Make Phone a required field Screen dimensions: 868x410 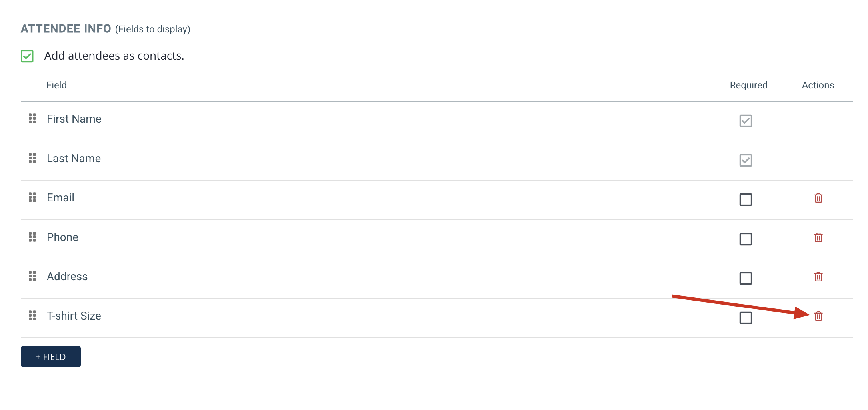(746, 239)
